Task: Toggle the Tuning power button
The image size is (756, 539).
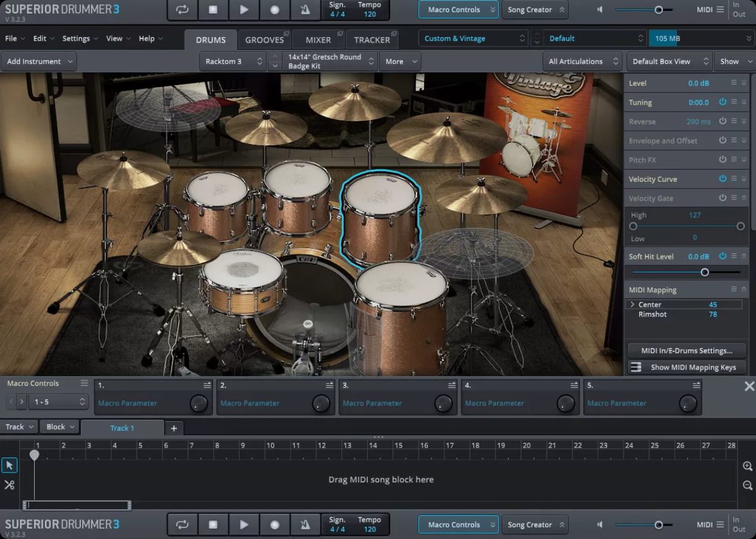Action: click(x=723, y=102)
